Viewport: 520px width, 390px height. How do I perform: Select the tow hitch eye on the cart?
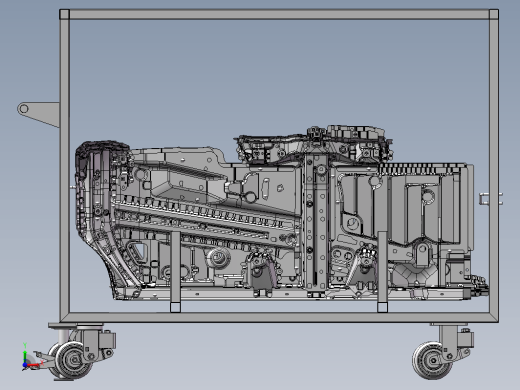coord(23,109)
